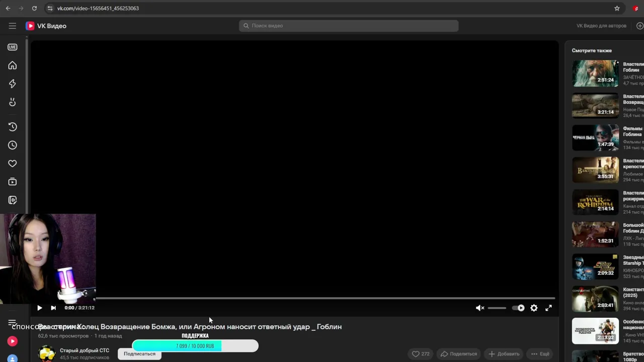Open the trends lightning icon in the sidebar
This screenshot has width=644, height=362.
[x=13, y=83]
